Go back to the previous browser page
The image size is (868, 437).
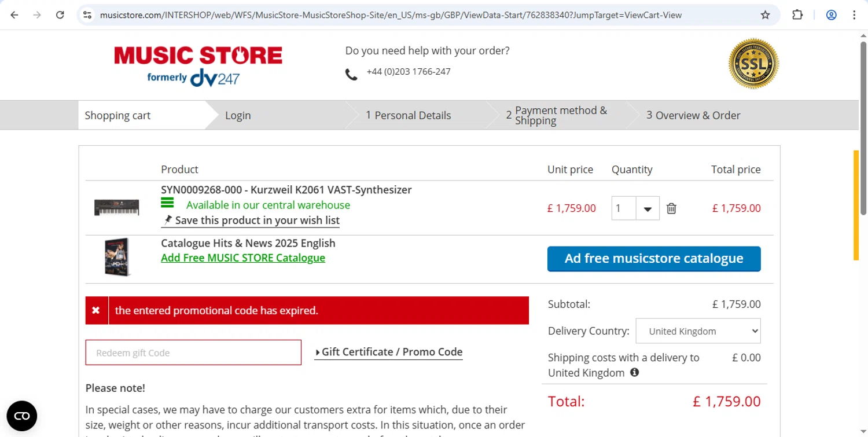(14, 15)
